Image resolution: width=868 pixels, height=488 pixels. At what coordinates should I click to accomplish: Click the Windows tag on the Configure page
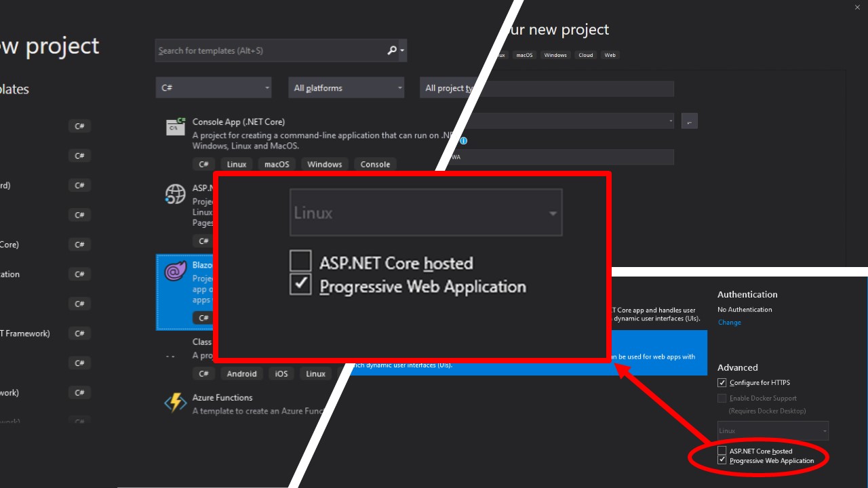(555, 55)
